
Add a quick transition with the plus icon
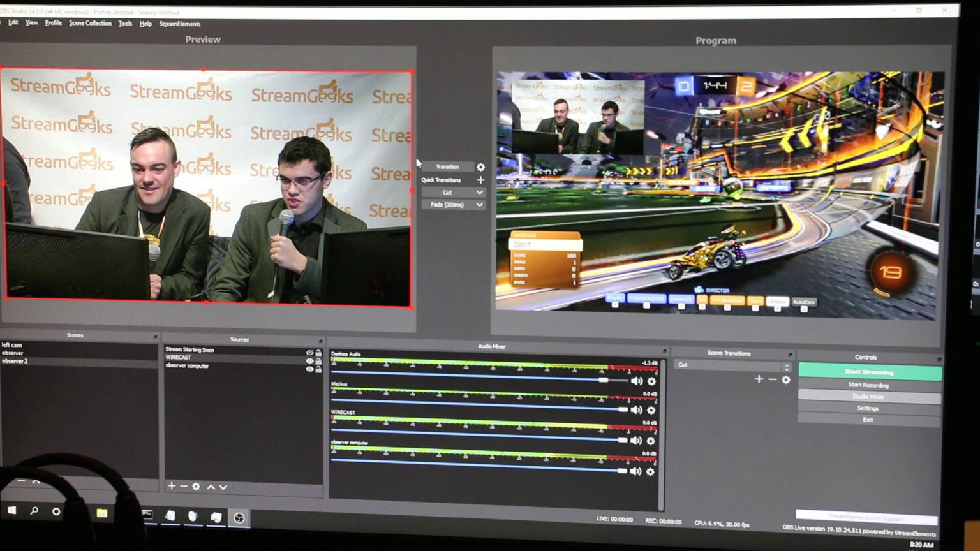click(480, 180)
